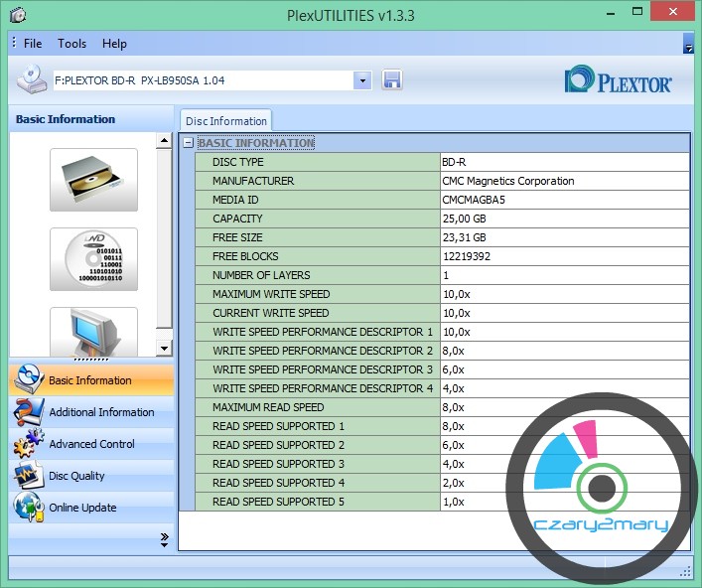Open Online Update with the globe icon
The image size is (702, 588).
pyautogui.click(x=82, y=508)
